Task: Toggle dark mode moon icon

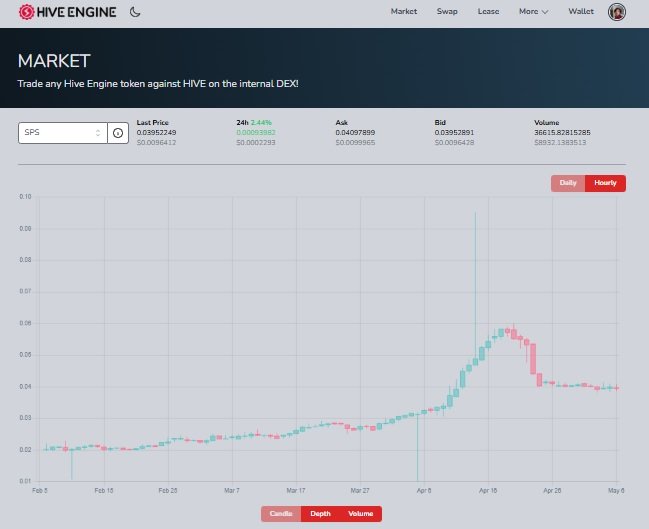Action: pyautogui.click(x=135, y=12)
